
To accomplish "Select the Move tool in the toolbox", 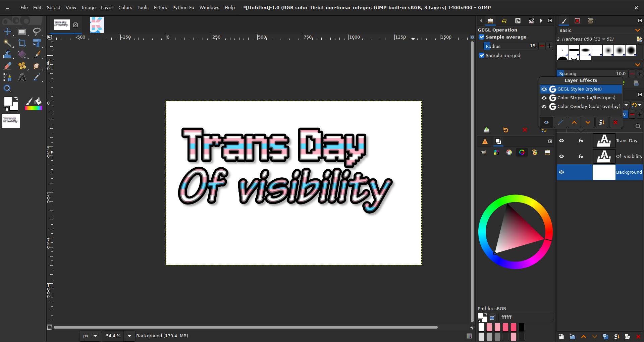I will tap(7, 32).
